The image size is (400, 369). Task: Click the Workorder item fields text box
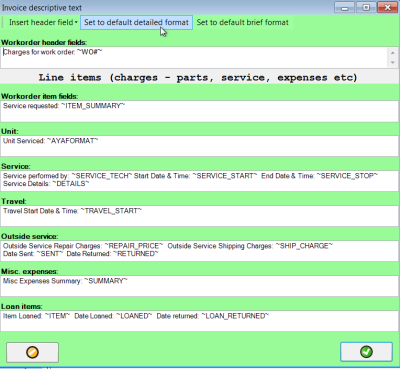point(199,111)
